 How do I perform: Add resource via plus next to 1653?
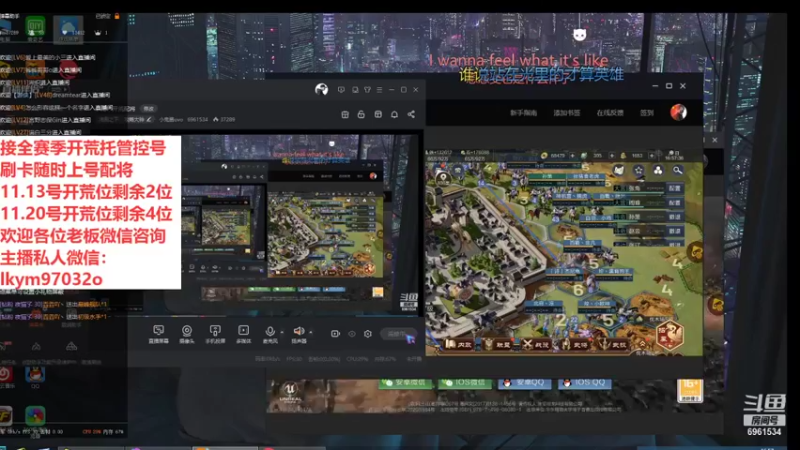click(x=652, y=156)
